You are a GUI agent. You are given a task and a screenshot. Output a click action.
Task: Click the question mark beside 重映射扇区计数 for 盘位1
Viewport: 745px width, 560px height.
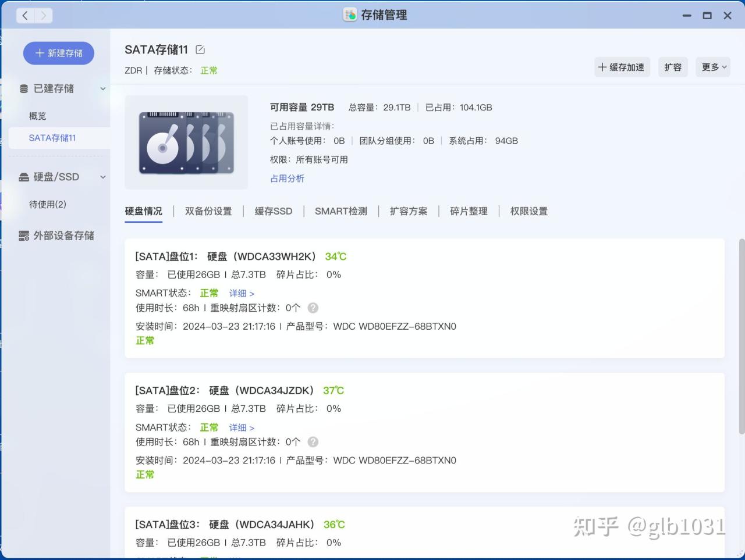(x=313, y=308)
